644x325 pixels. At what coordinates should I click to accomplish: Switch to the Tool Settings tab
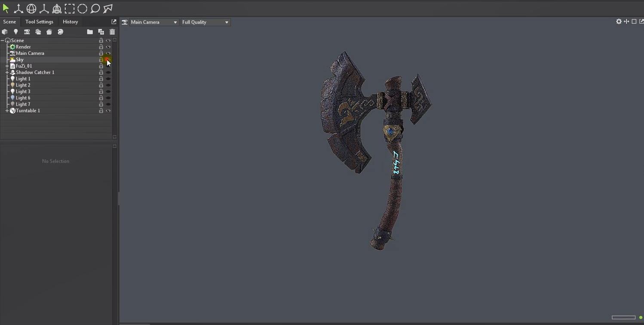[39, 21]
